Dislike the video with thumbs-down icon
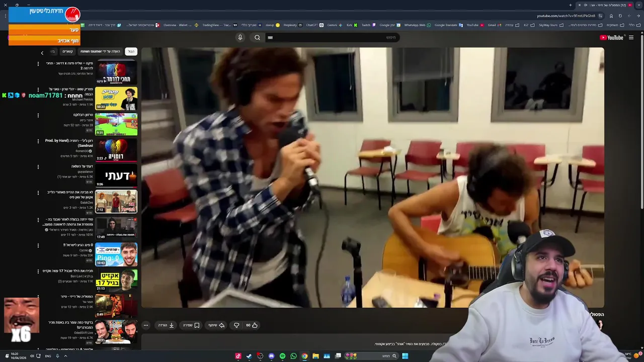 tap(236, 325)
